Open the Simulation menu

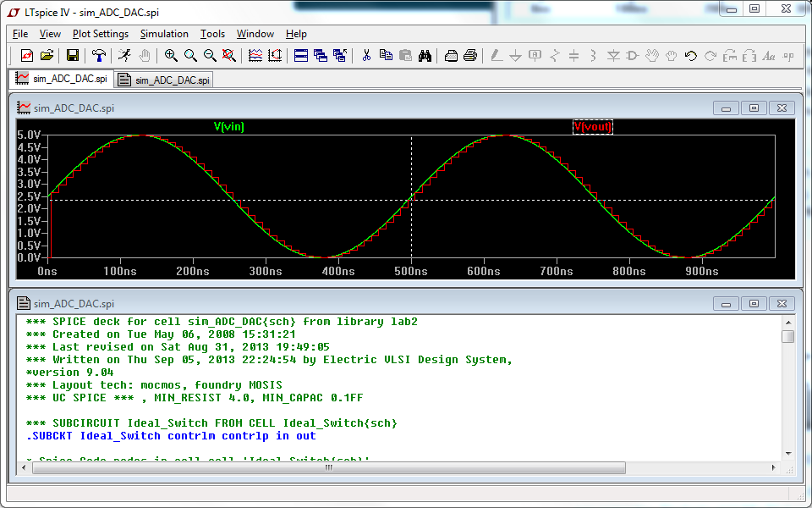164,34
